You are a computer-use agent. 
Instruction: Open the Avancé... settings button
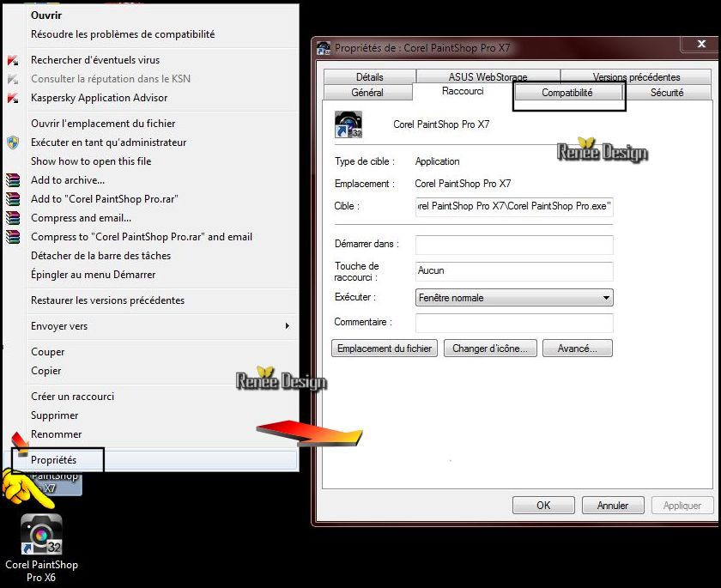tap(578, 349)
